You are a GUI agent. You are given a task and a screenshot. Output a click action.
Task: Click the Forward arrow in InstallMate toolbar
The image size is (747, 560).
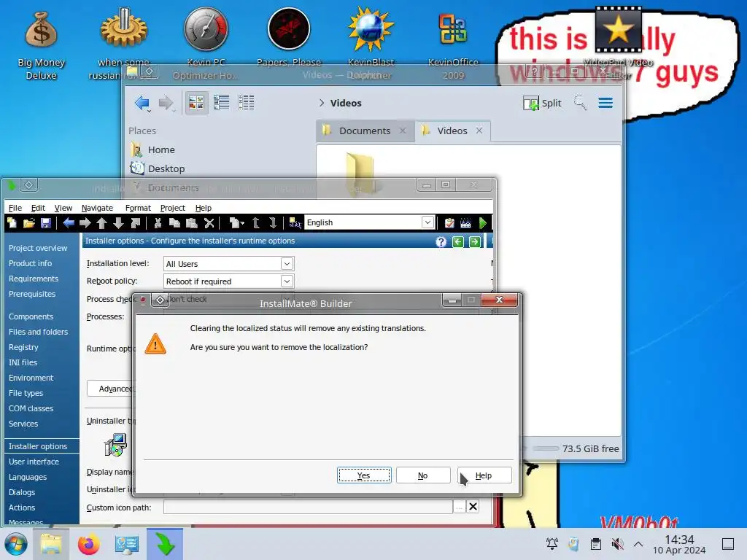click(85, 223)
